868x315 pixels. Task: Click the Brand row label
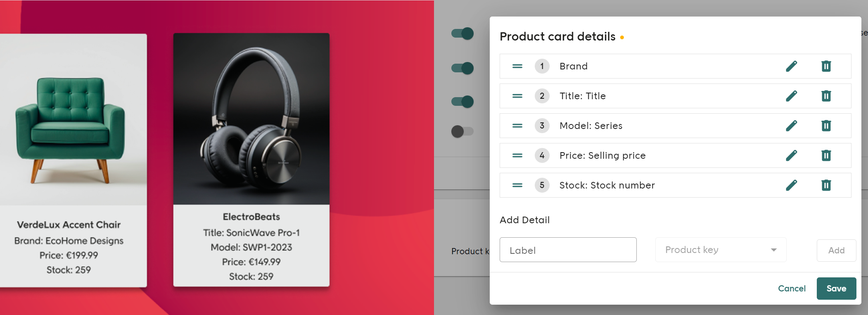573,66
